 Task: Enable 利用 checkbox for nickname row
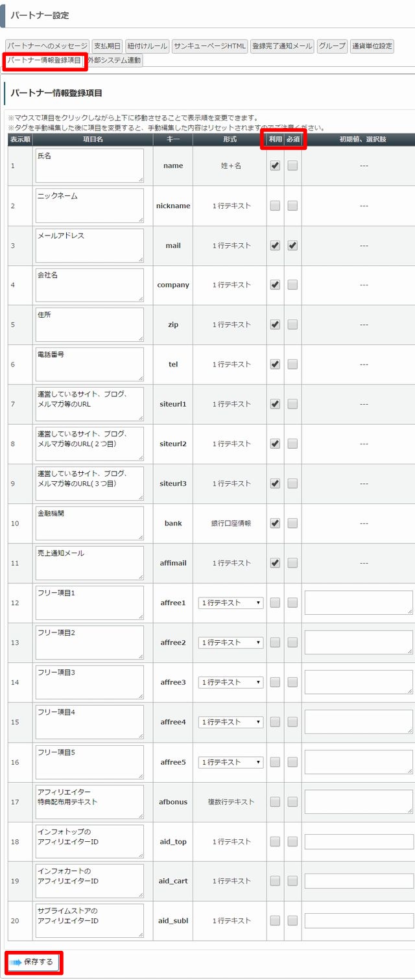[275, 206]
